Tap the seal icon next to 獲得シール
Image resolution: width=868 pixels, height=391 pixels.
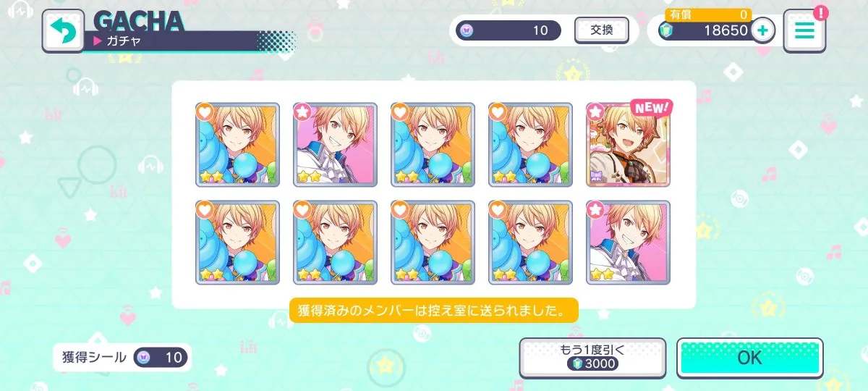click(144, 357)
